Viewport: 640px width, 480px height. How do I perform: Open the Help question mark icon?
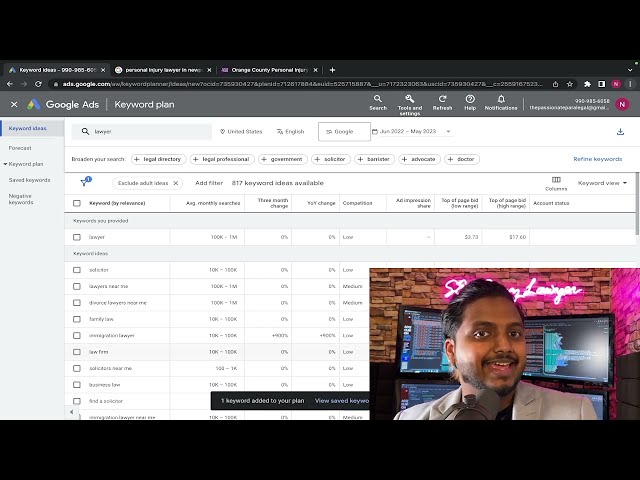pyautogui.click(x=470, y=102)
